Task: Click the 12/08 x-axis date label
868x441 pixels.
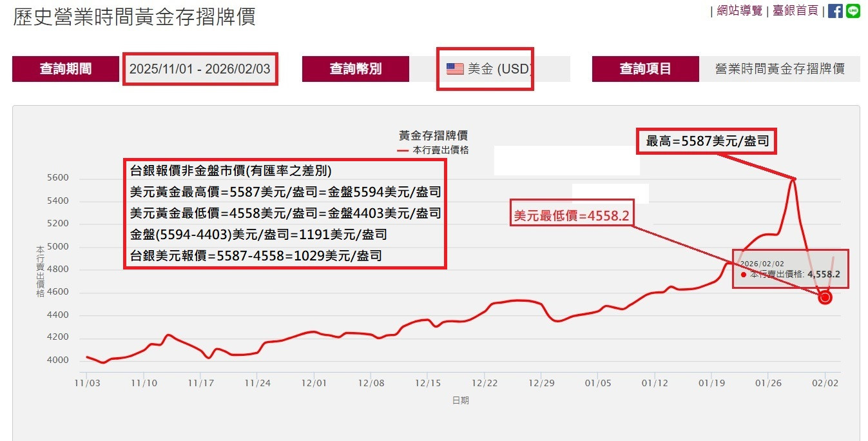Action: click(x=371, y=383)
